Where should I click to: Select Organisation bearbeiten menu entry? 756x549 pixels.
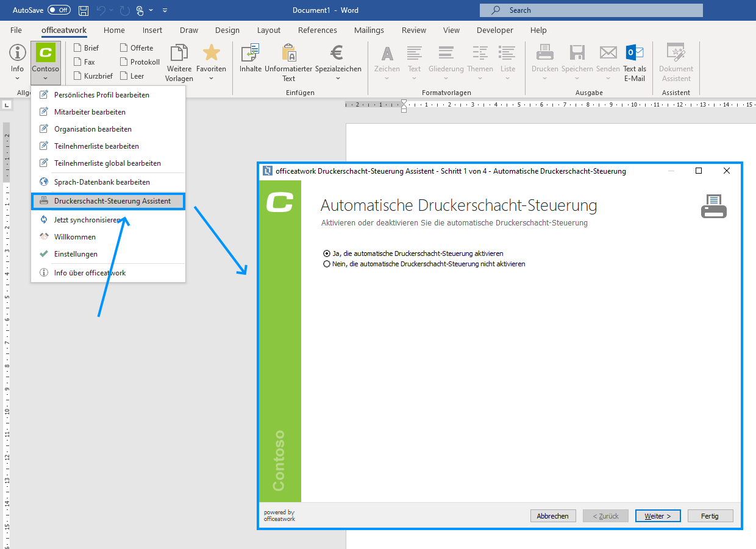[108, 129]
